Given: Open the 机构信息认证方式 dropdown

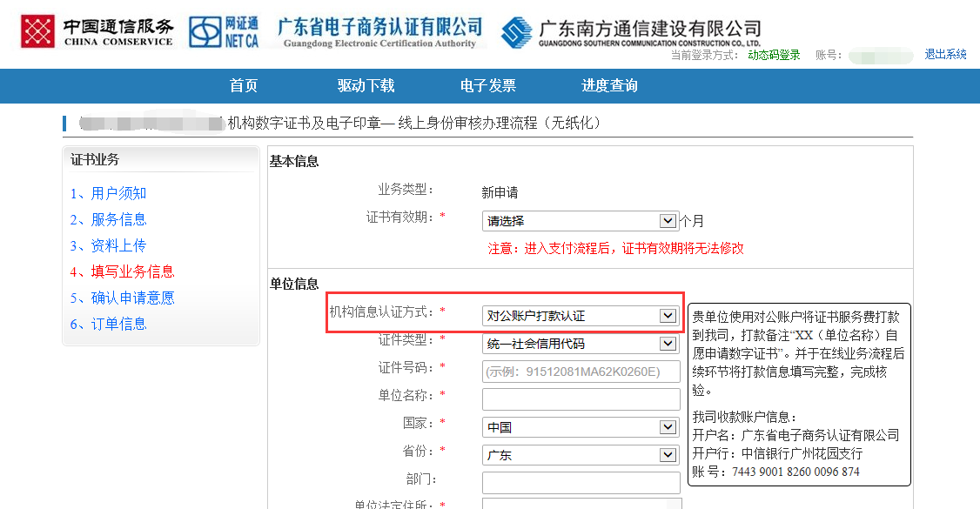Looking at the screenshot, I should [580, 316].
